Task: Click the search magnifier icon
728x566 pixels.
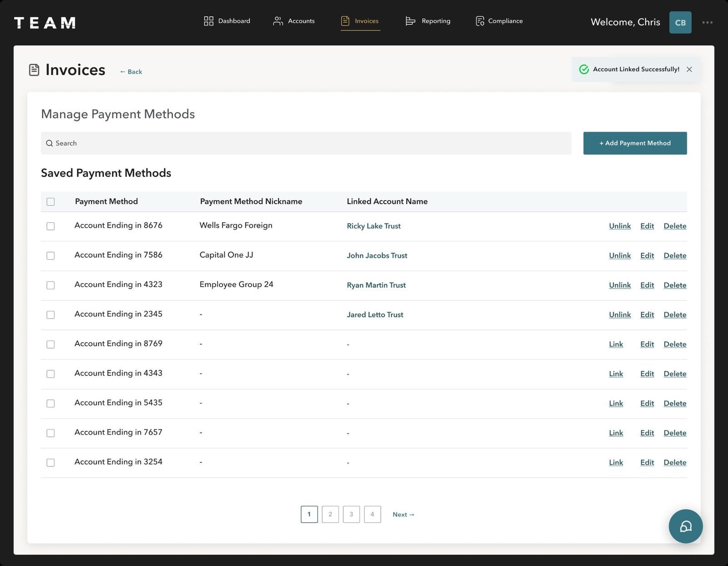Action: point(50,143)
